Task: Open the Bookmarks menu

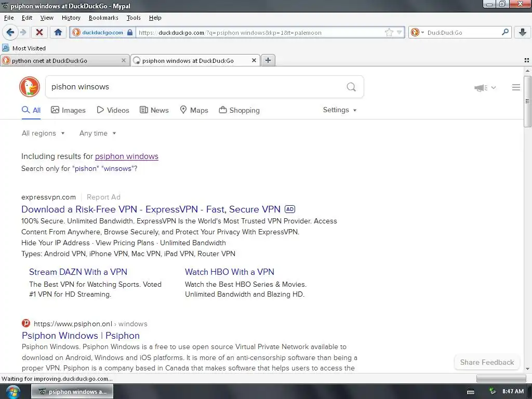Action: [103, 18]
